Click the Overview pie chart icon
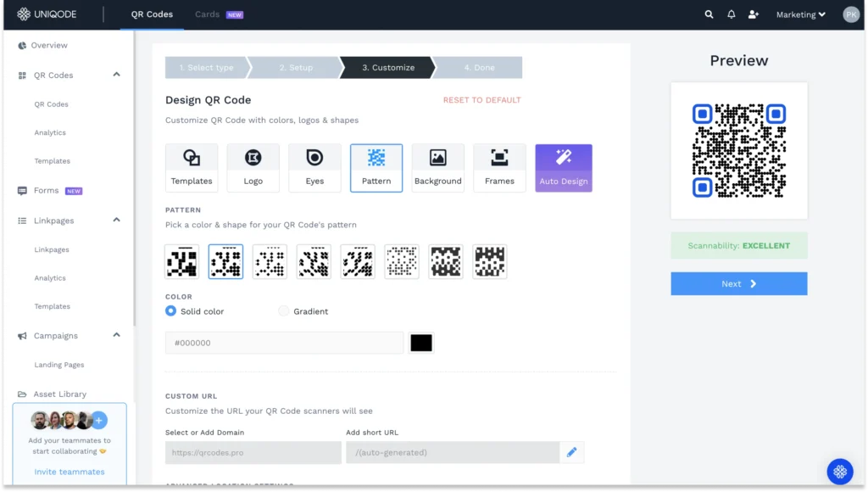The height and width of the screenshot is (492, 868). (x=21, y=46)
